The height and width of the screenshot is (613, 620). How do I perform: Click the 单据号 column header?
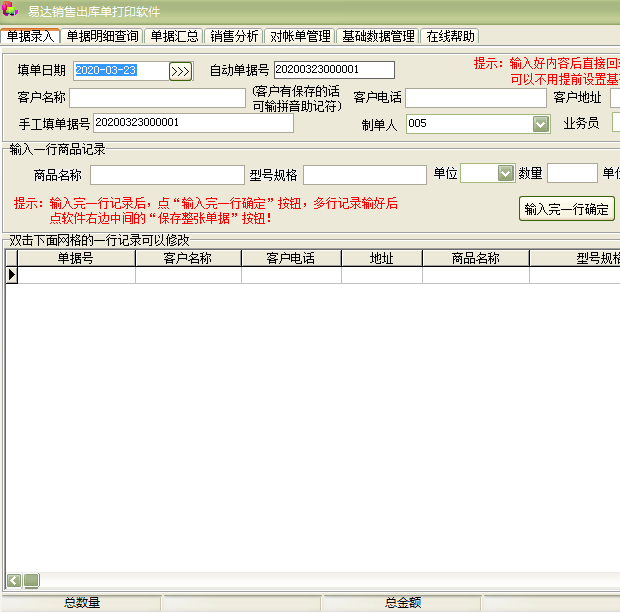75,258
